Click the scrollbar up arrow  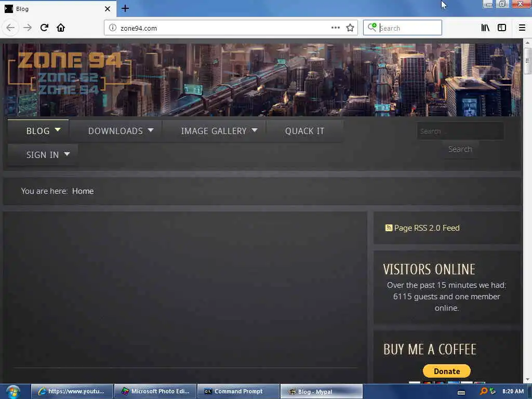click(527, 43)
